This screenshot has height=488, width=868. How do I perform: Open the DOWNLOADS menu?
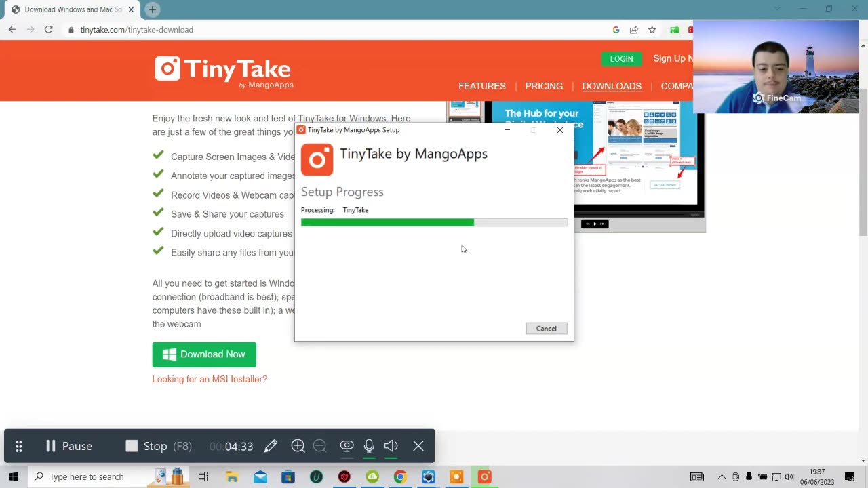click(x=612, y=86)
